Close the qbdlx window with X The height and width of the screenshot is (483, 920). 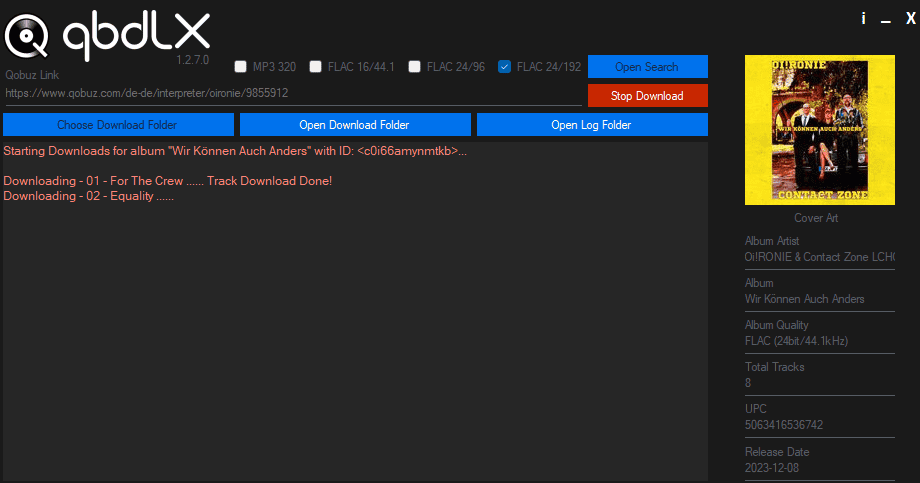910,19
